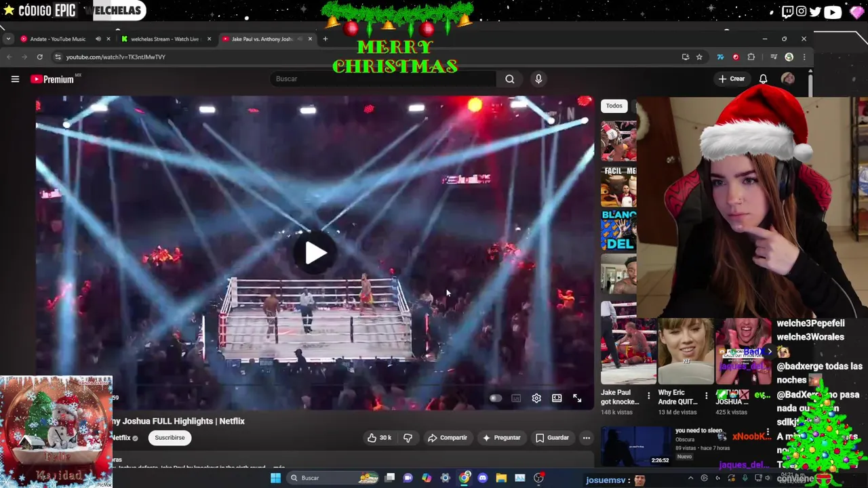
Task: Go to YouTube Premium home logo
Action: pyautogui.click(x=52, y=79)
